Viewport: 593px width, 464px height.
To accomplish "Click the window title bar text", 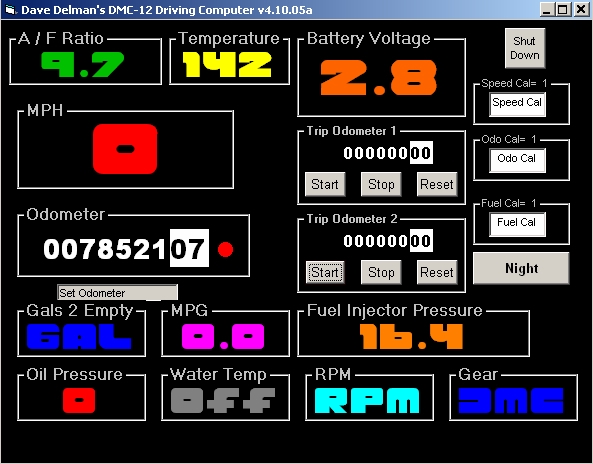I will pos(167,10).
